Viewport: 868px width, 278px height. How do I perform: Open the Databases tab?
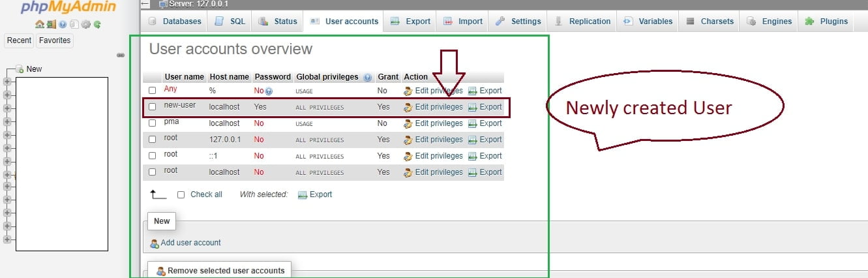[175, 21]
